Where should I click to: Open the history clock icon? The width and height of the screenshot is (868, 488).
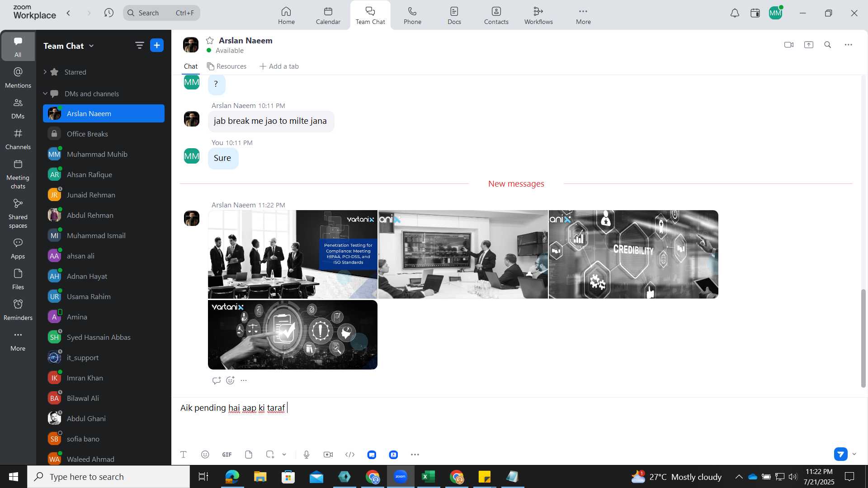point(108,13)
